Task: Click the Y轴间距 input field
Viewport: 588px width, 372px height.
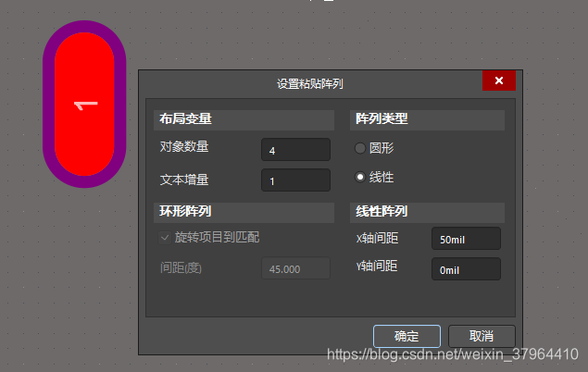Action: (466, 269)
